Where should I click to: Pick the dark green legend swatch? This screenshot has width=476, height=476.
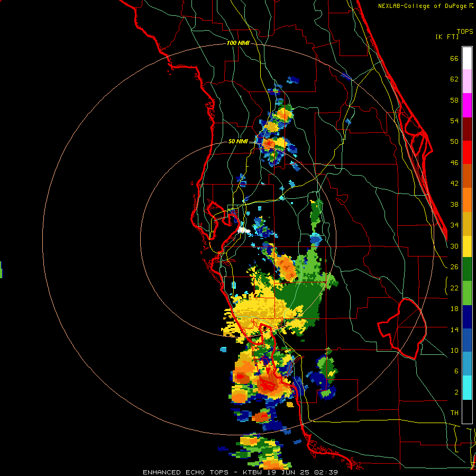tap(467, 269)
